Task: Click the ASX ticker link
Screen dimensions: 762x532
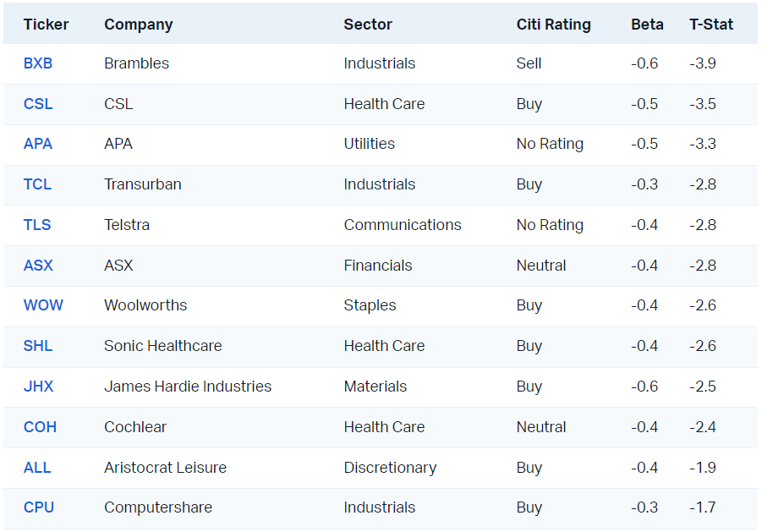Action: click(x=38, y=266)
